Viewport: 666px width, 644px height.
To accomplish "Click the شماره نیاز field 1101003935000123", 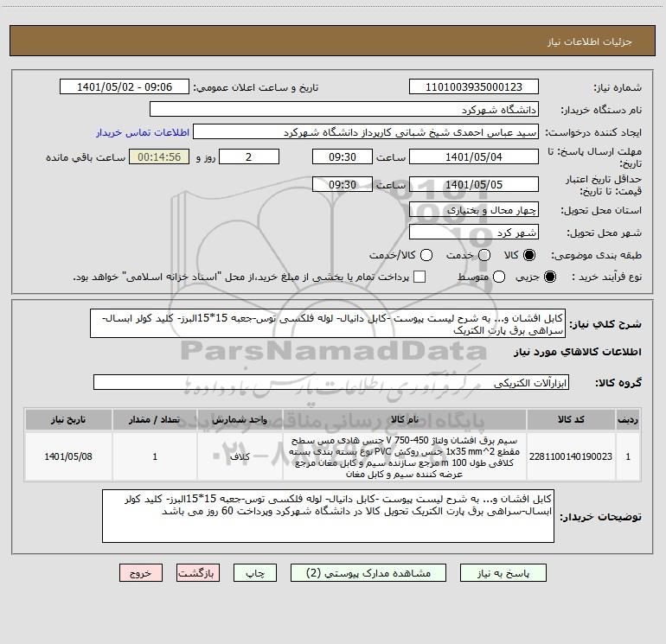I will coord(474,87).
